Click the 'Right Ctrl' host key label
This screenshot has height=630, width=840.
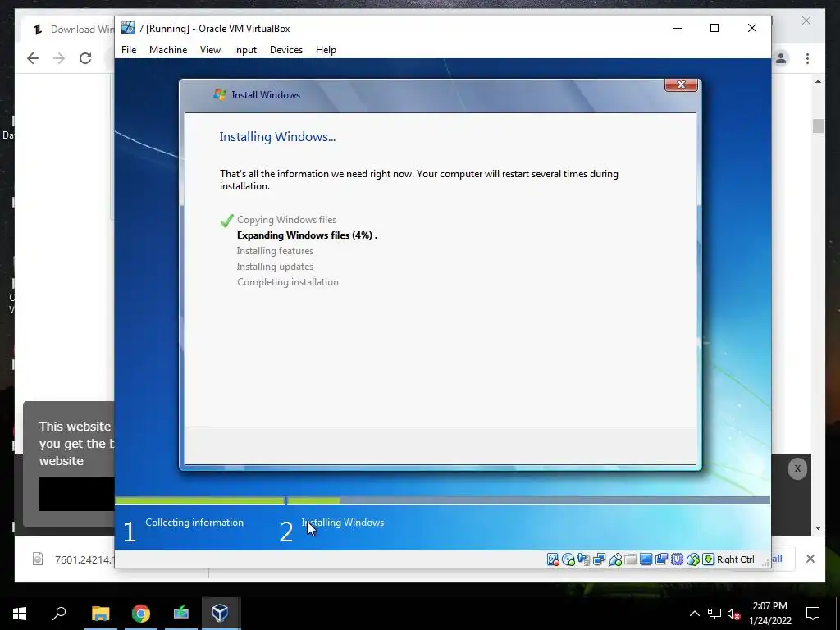(x=736, y=559)
